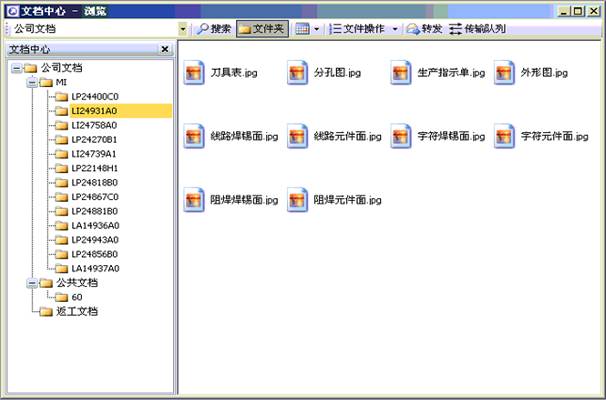The width and height of the screenshot is (606, 400).
Task: Expand the 文件操作 dropdown arrow
Action: pyautogui.click(x=395, y=29)
